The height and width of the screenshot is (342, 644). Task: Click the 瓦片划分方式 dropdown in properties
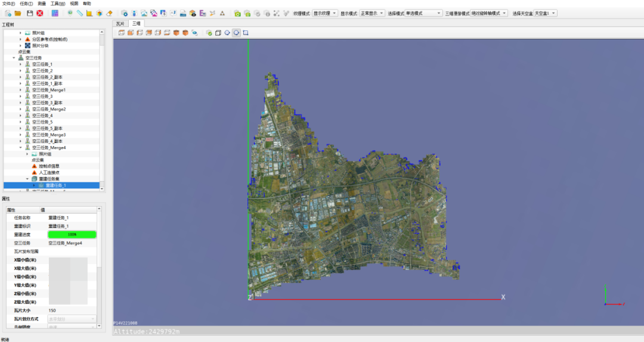coord(72,319)
